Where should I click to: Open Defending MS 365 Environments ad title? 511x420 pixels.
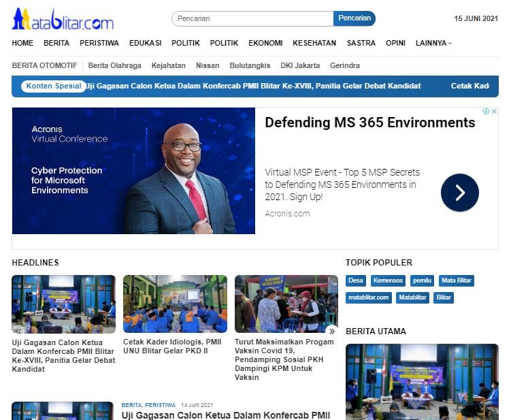370,123
